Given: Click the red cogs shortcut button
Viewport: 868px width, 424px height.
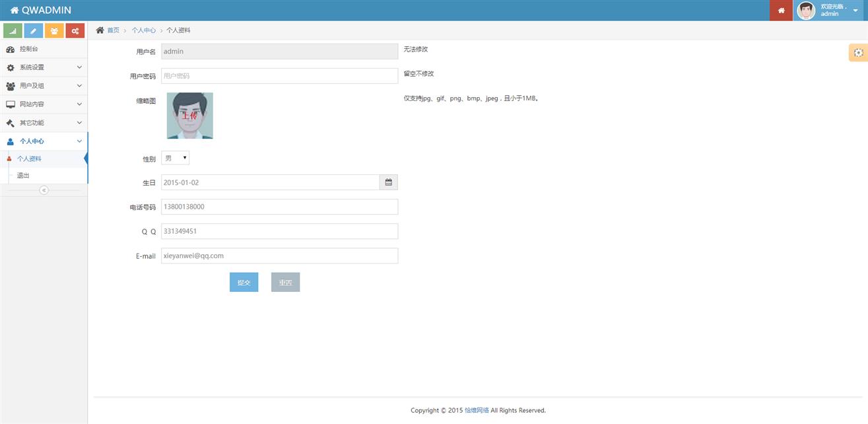Looking at the screenshot, I should 75,30.
